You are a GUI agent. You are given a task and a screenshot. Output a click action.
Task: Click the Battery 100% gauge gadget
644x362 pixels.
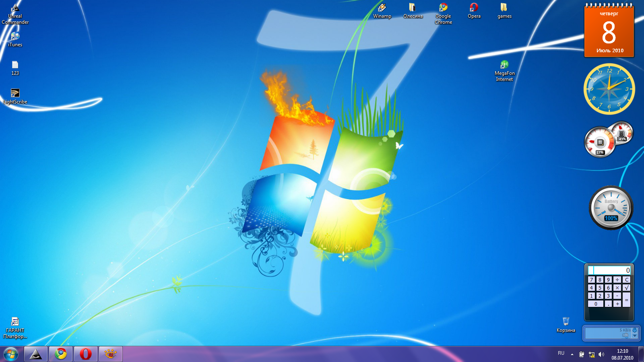click(x=611, y=208)
